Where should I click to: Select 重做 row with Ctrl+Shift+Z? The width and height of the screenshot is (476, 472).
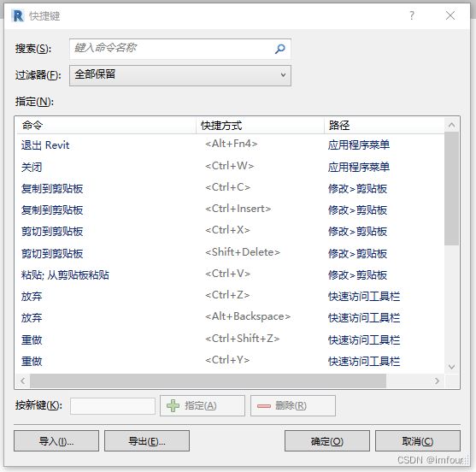tap(230, 339)
